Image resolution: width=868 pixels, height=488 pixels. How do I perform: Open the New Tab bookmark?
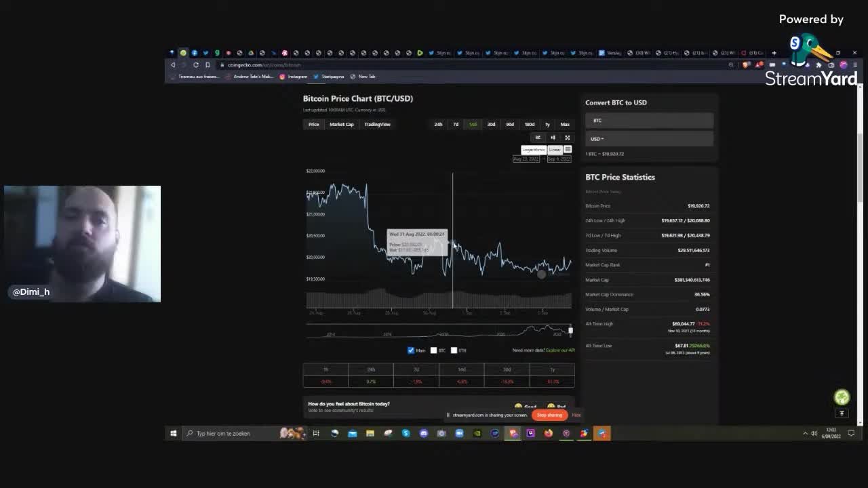click(363, 77)
